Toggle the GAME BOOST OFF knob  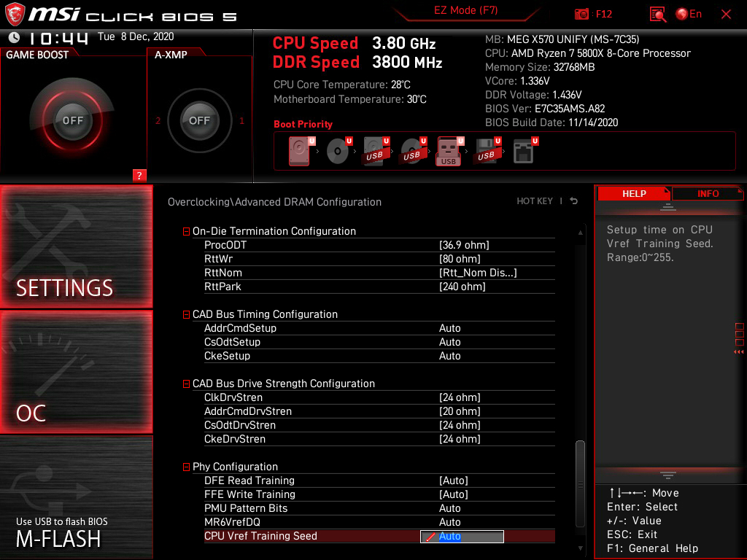pyautogui.click(x=72, y=120)
